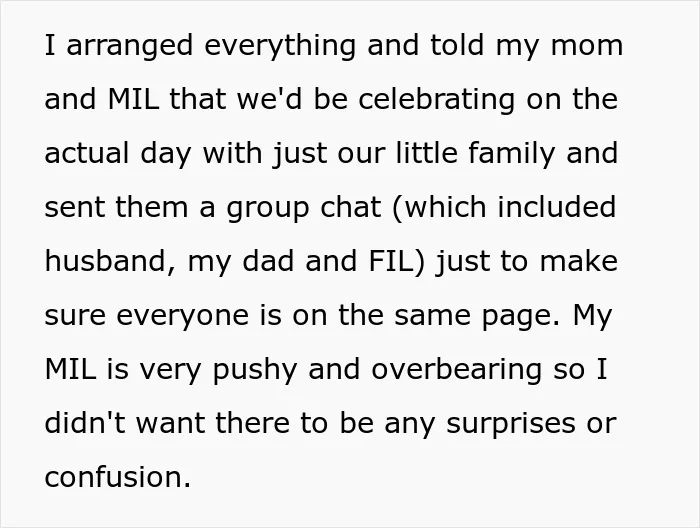Image resolution: width=700 pixels, height=528 pixels.
Task: Click the word "arranged" in first line
Action: [x=130, y=46]
